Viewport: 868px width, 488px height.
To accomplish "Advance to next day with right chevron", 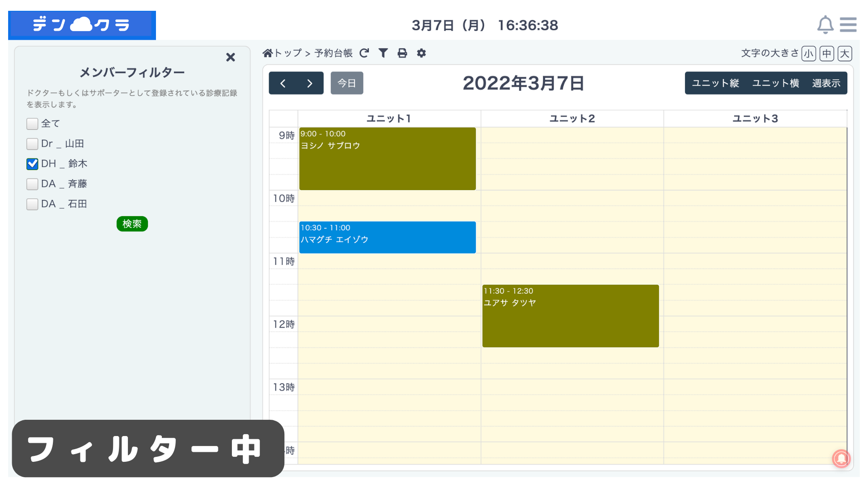I will pyautogui.click(x=310, y=83).
